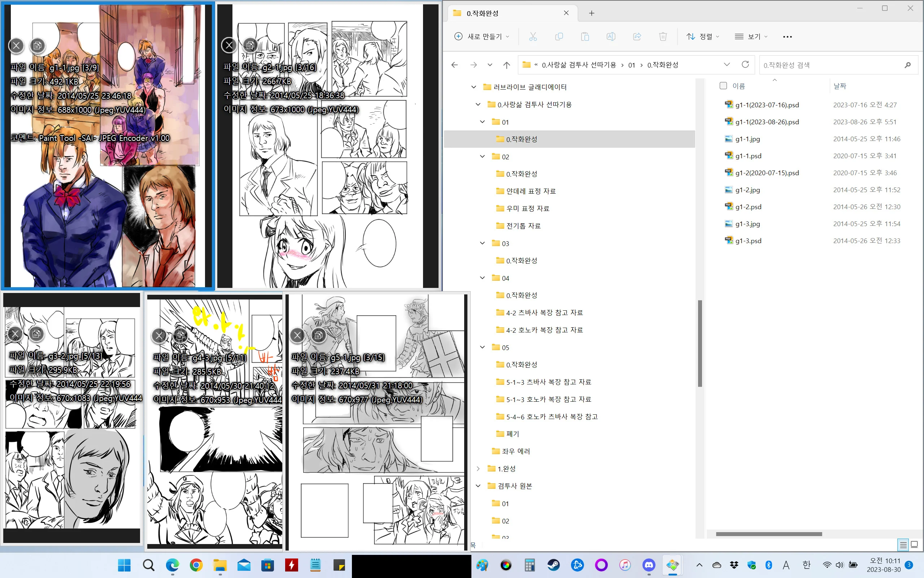Close the g1-1.jpg image viewer overlay
924x578 pixels.
coord(16,46)
